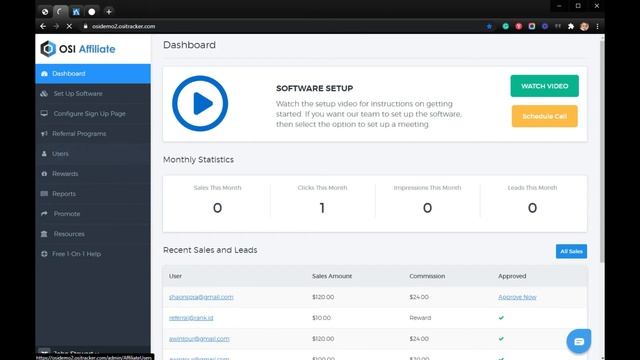
Task: Click the Configure Sign Up Page monitor icon
Action: [x=44, y=113]
